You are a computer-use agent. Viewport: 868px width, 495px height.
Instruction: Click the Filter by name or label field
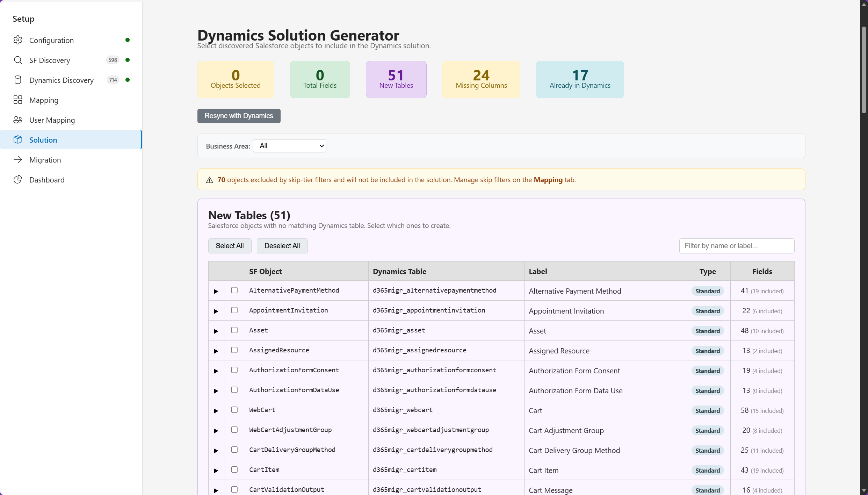tap(737, 246)
